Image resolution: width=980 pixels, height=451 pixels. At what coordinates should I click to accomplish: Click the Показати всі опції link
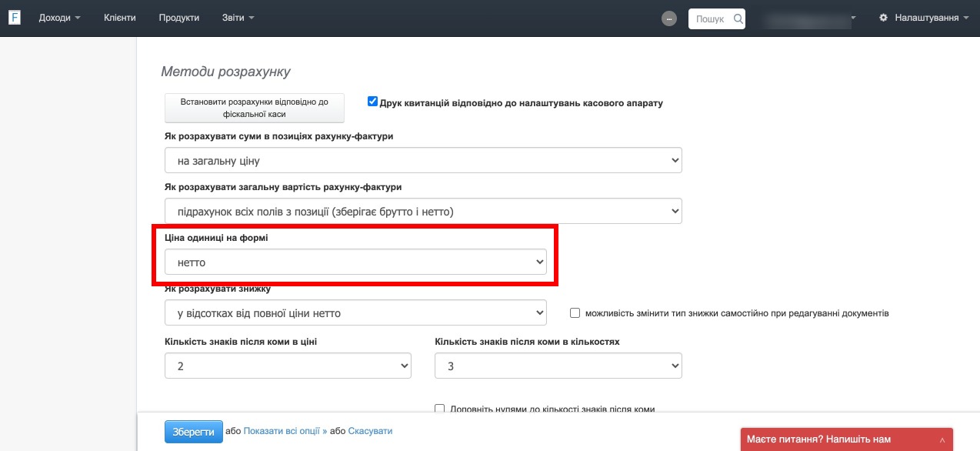tap(285, 431)
